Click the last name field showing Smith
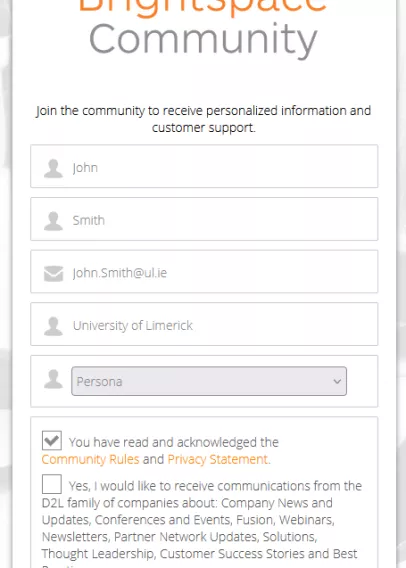406x568 pixels. click(x=204, y=219)
